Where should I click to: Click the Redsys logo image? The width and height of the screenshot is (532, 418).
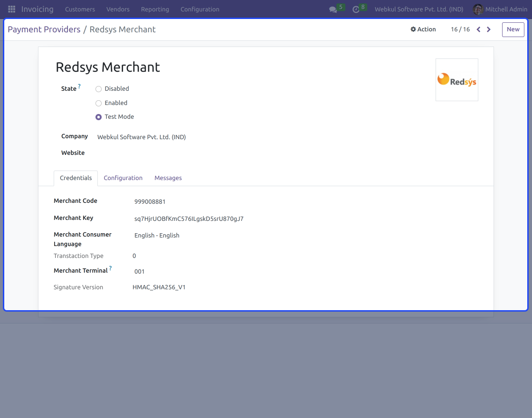click(x=456, y=80)
